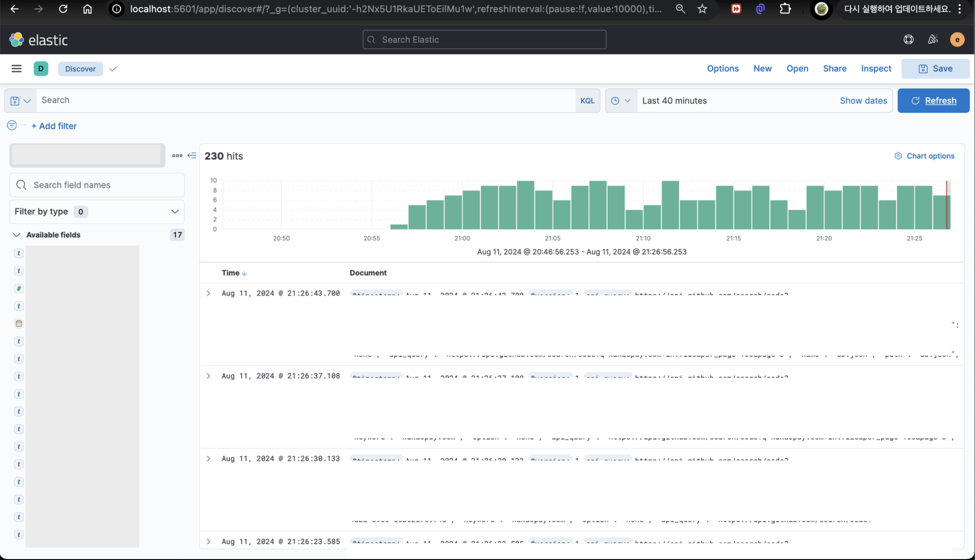Collapse the Available fields section
This screenshot has width=975, height=560.
[17, 235]
